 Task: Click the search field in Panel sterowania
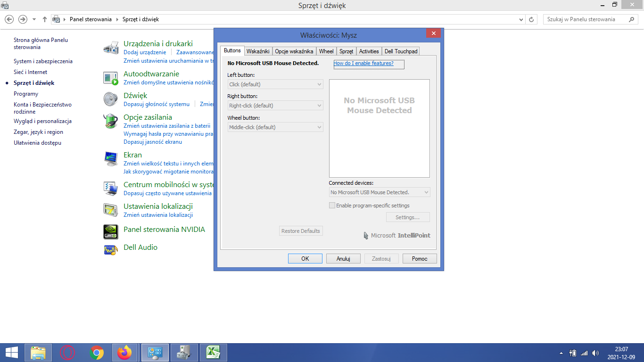[x=587, y=19]
